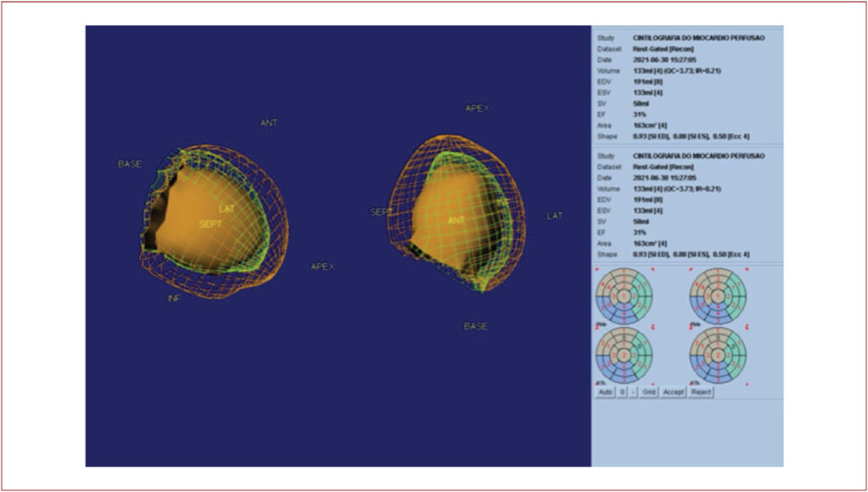Click the lower-right polar map diagram
868x492 pixels.
(x=718, y=354)
